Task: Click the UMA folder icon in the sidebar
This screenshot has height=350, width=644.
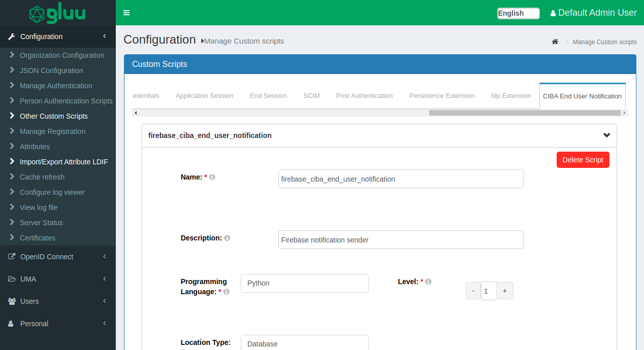Action: tap(11, 278)
